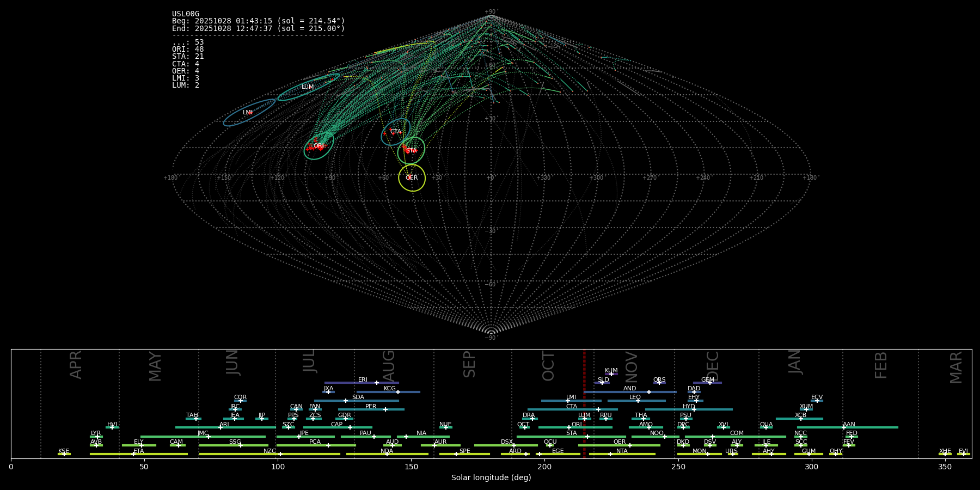Select the STA radiant circle
Screen dimensions: 980x490
(x=411, y=151)
